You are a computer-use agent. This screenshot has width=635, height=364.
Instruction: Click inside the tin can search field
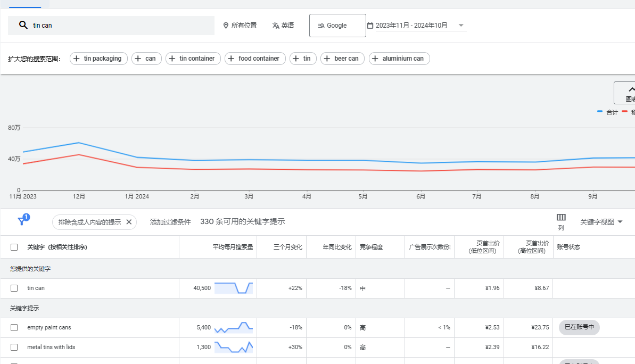[111, 26]
